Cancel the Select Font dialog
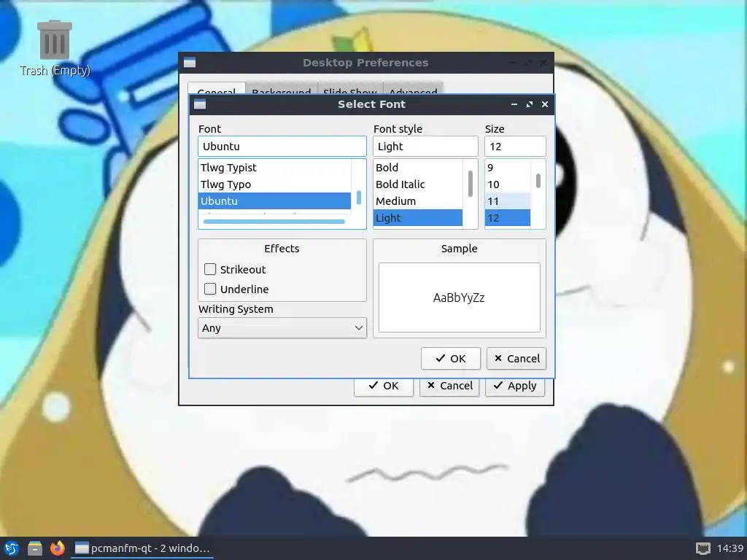747x560 pixels. coord(516,358)
